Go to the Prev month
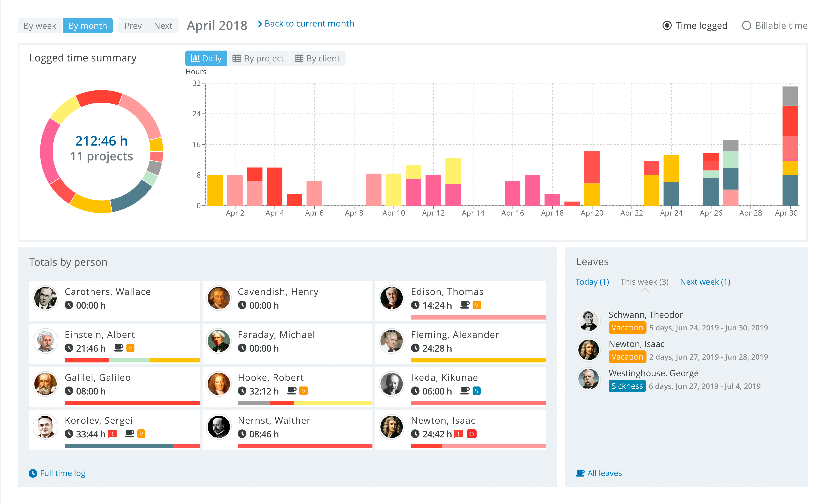Viewport: 825px width, 504px height. tap(133, 26)
